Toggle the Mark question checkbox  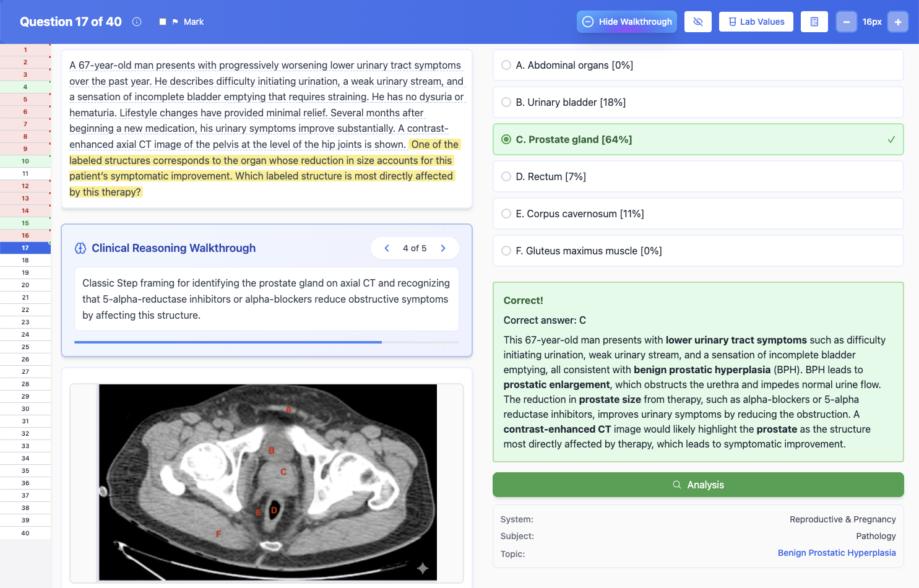coord(163,22)
